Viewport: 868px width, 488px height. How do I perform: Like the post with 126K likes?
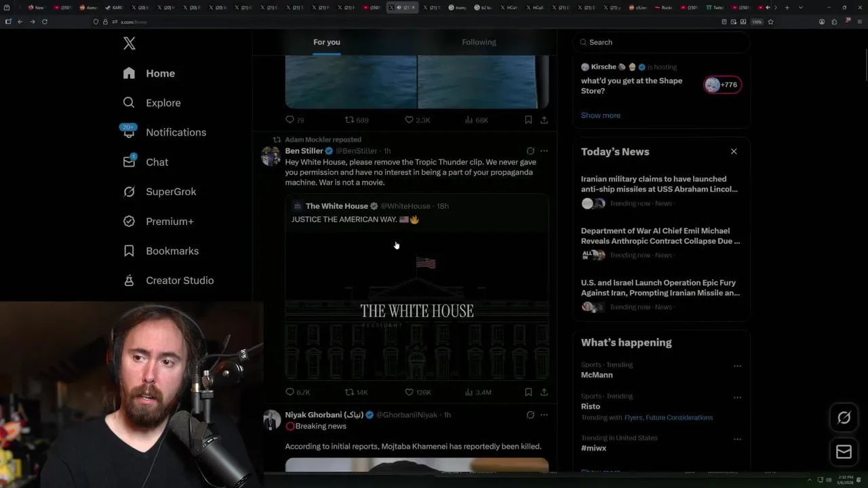pyautogui.click(x=409, y=392)
